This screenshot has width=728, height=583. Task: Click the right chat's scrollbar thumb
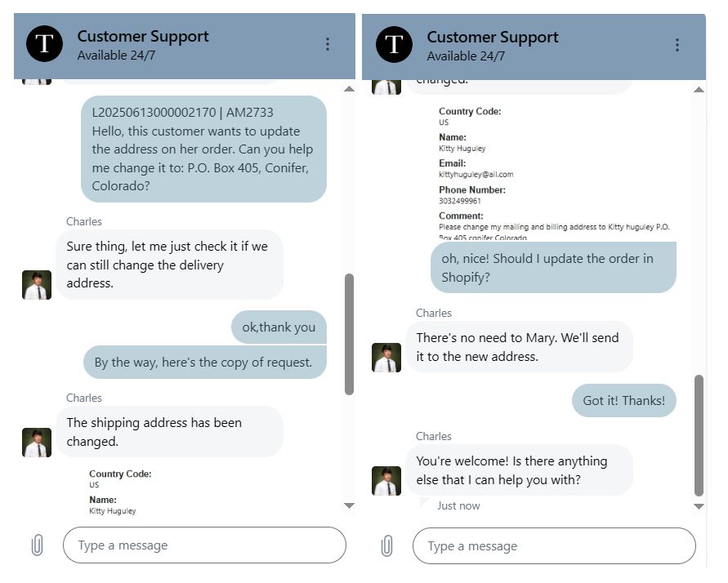(x=699, y=435)
